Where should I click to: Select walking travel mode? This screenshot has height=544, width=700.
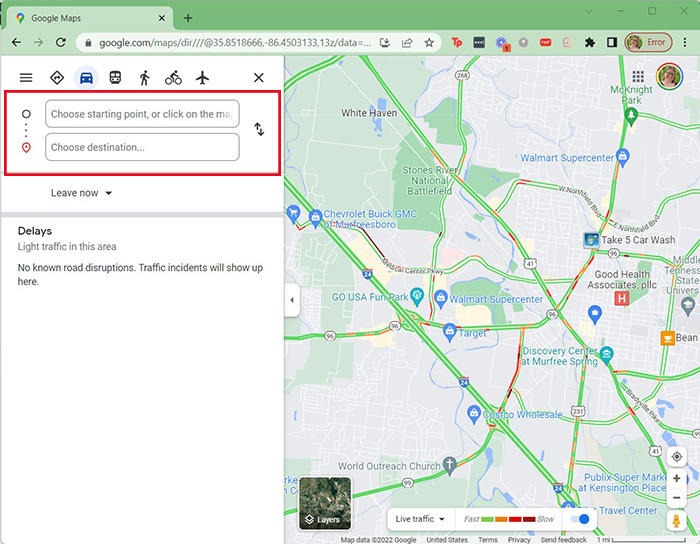coord(144,78)
